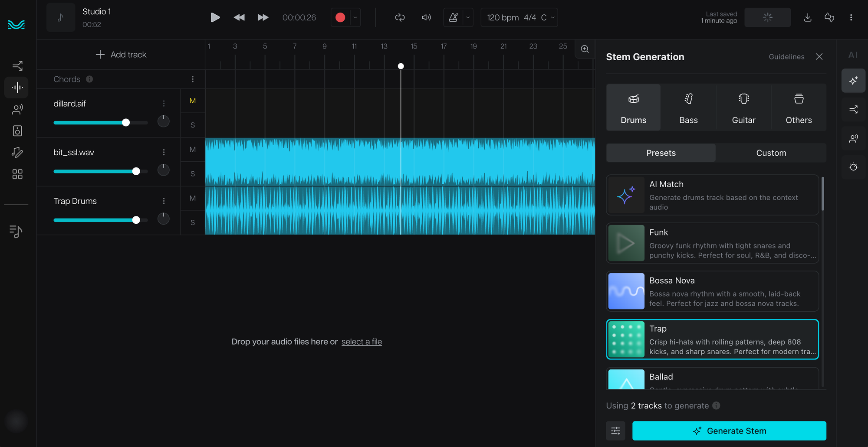Expand the record options dropdown arrow
The image size is (868, 447).
click(x=355, y=17)
